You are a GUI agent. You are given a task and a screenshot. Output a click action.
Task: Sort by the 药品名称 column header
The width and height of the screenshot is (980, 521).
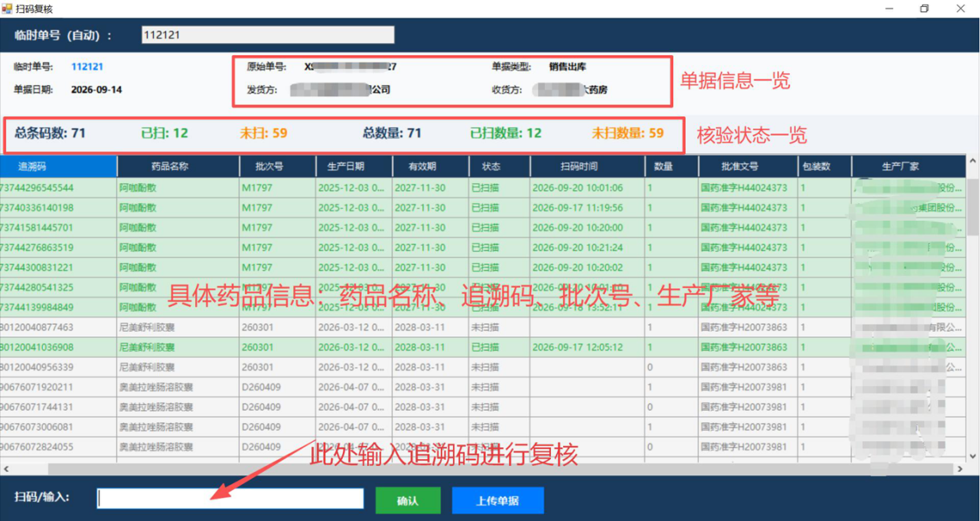coord(178,166)
